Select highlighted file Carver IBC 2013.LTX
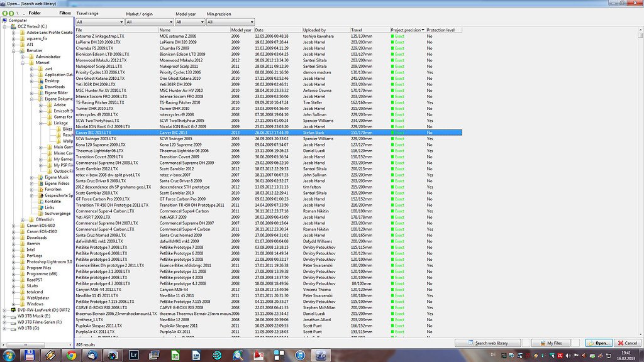The image size is (644, 362). point(269,133)
